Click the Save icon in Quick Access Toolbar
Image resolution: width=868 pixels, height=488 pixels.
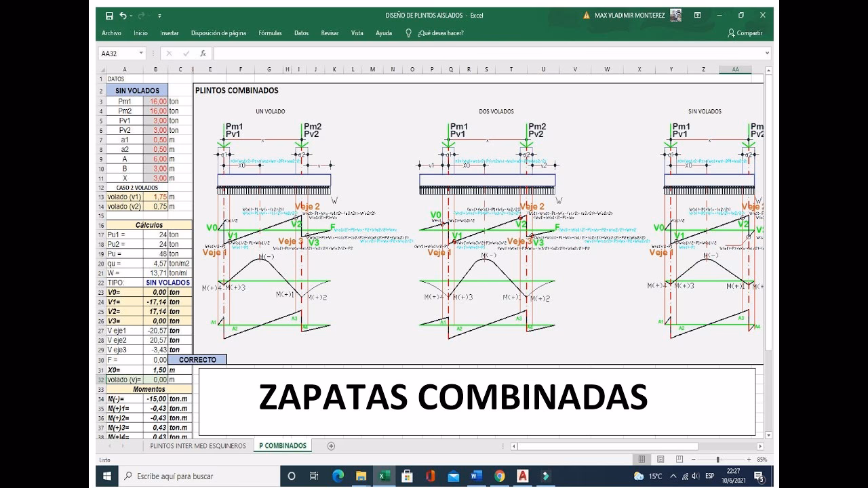[x=109, y=16]
